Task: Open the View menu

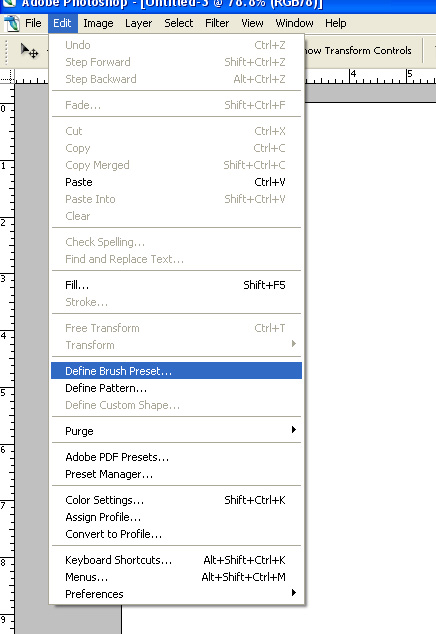Action: tap(252, 23)
